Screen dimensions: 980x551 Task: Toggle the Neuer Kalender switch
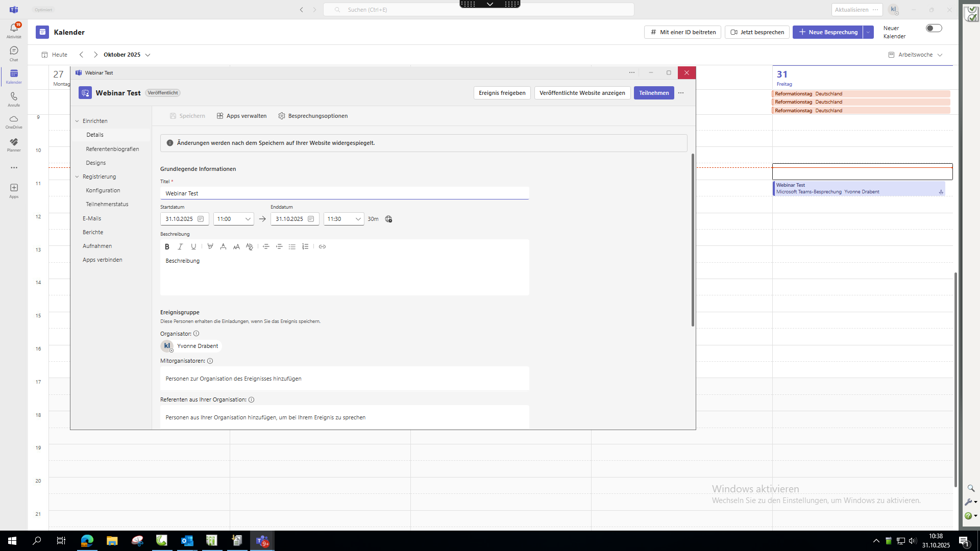point(934,29)
